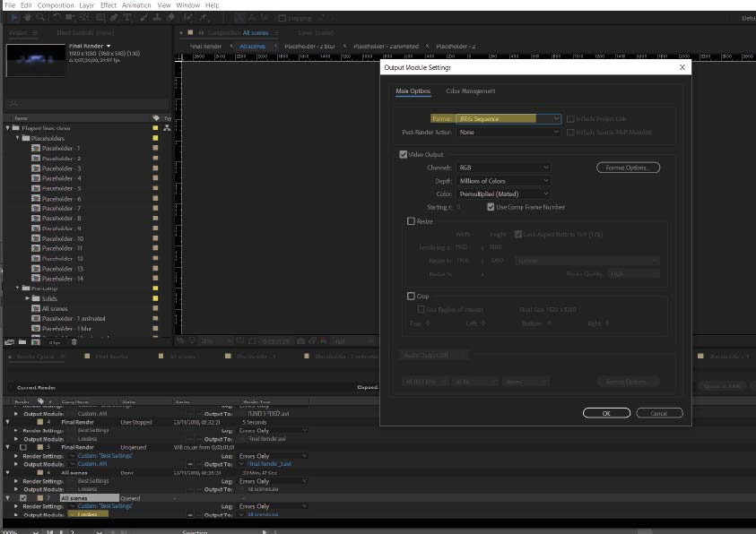Click the Placeholder - 1 composition icon
756x534 pixels.
pyautogui.click(x=36, y=149)
